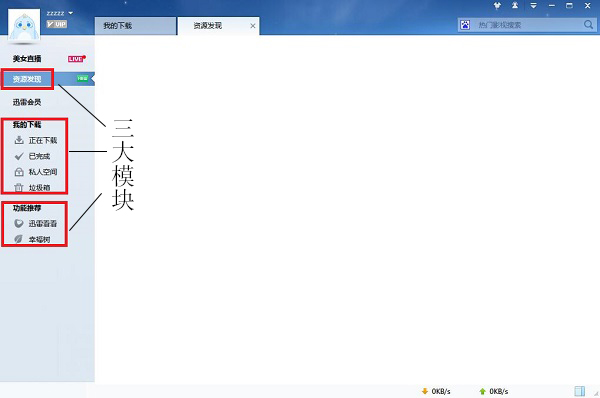Click the orange download arrow icon
The image size is (600, 398).
(x=424, y=391)
